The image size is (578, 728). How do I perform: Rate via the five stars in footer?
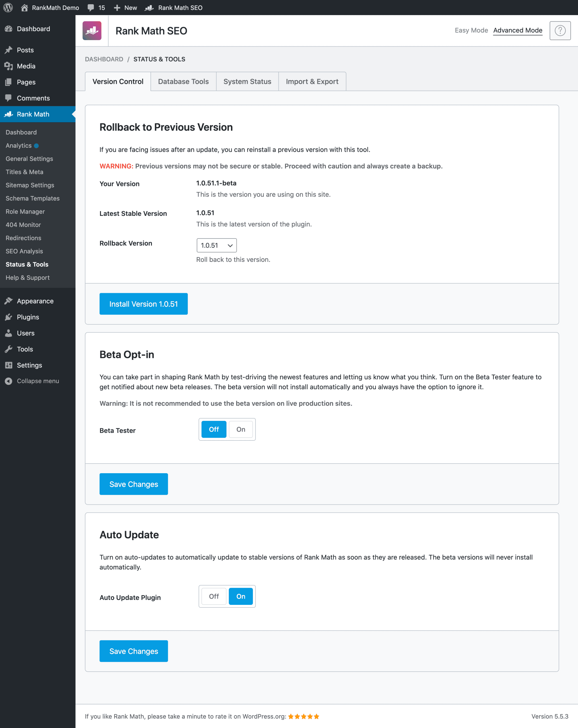tap(303, 716)
